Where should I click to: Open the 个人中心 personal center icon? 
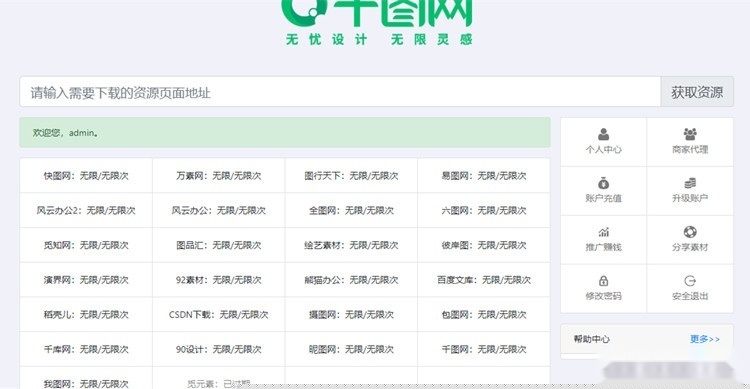[x=603, y=134]
